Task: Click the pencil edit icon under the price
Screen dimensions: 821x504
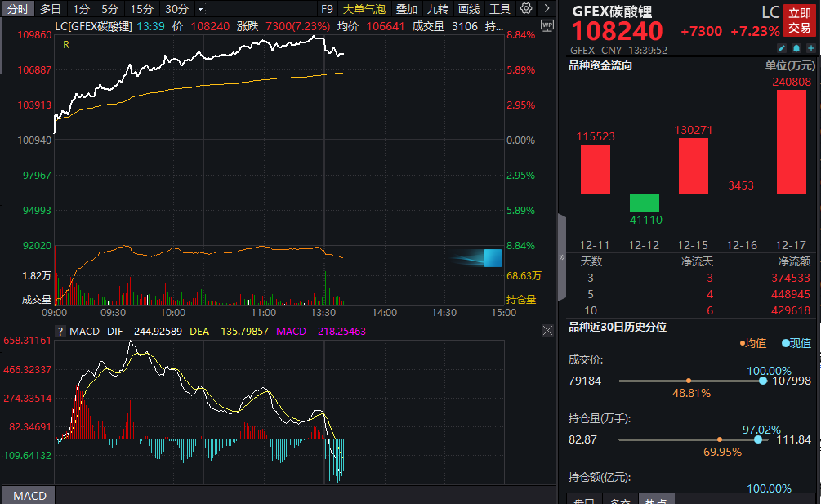Action: coord(781,49)
